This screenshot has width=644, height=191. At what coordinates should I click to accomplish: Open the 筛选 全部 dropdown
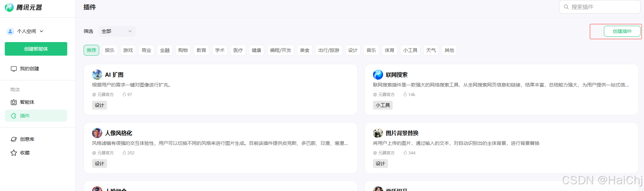[117, 31]
